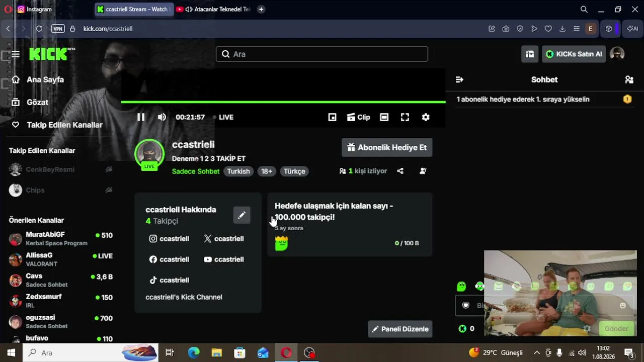Open ccastriell's YouTube link

[224, 259]
